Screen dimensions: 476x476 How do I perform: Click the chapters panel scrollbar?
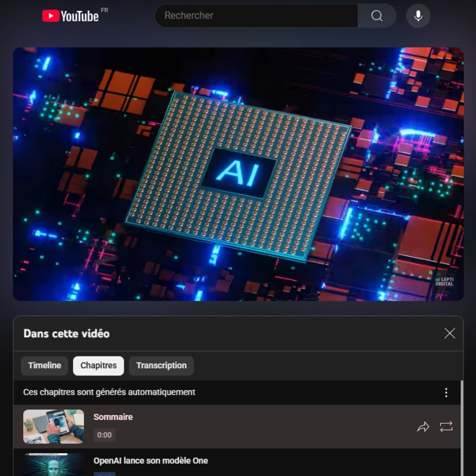point(462,428)
